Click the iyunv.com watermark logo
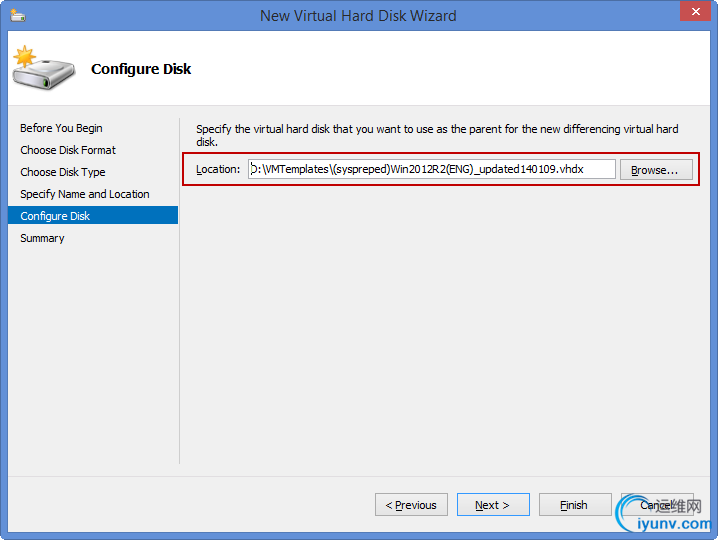The height and width of the screenshot is (540, 718). [665, 515]
